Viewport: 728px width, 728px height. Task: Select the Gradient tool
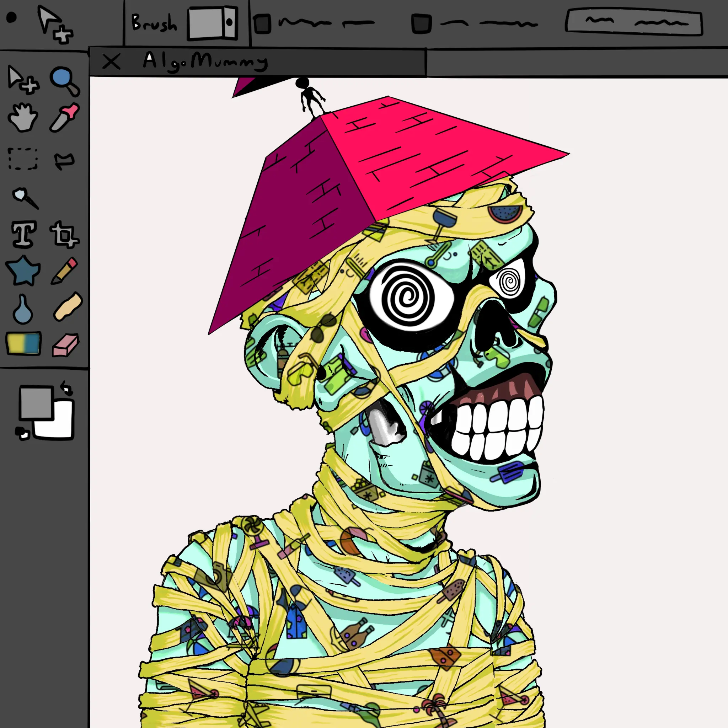23,343
